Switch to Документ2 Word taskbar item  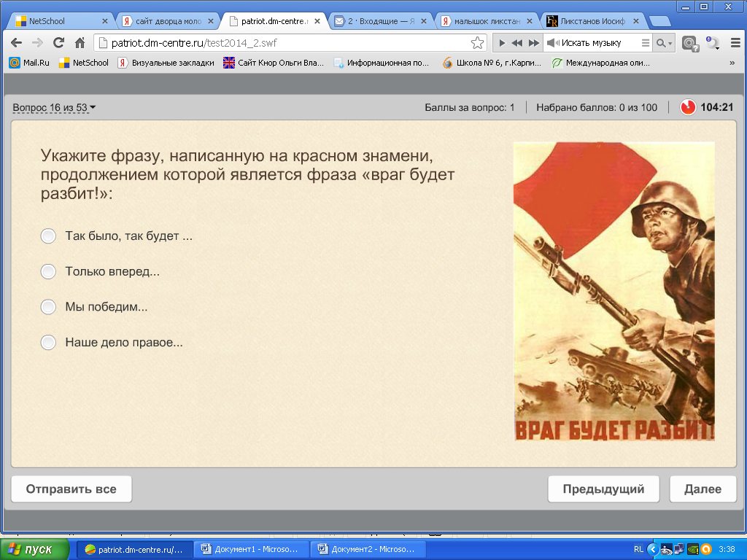(368, 550)
